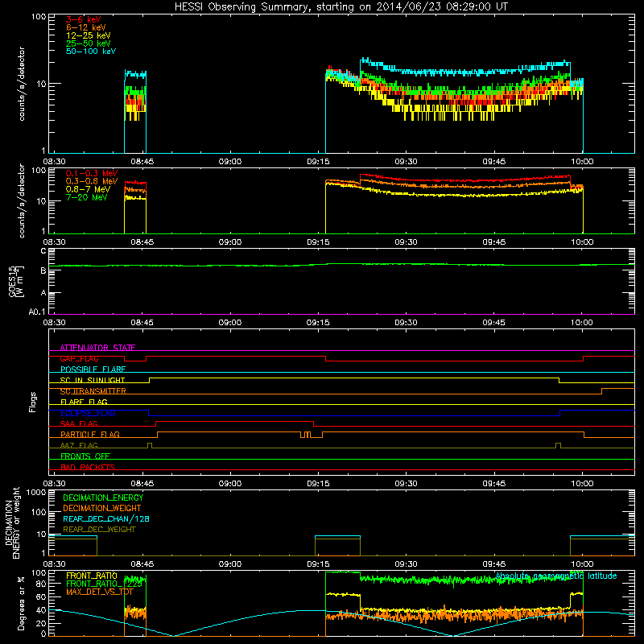
Task: Click the GAP_FLAG label
Action: (x=79, y=359)
